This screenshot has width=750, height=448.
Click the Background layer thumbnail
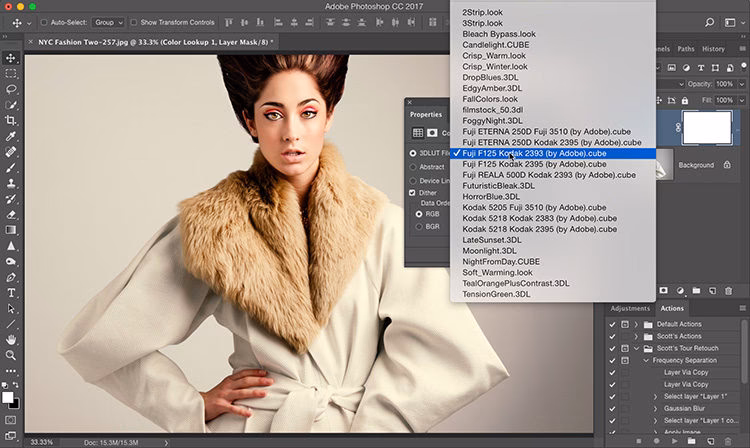point(664,165)
